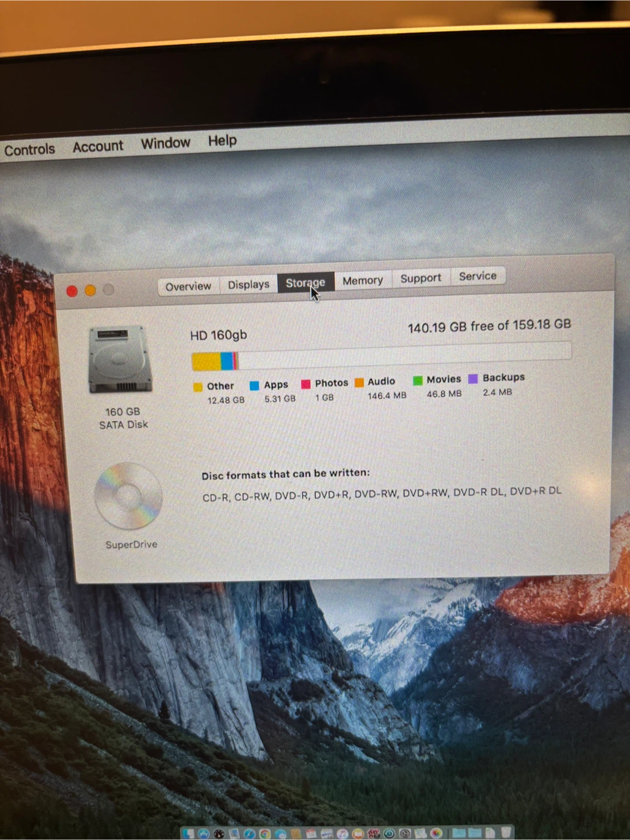The image size is (630, 840).
Task: Open Photo Booth from the Dock
Action: click(373, 833)
